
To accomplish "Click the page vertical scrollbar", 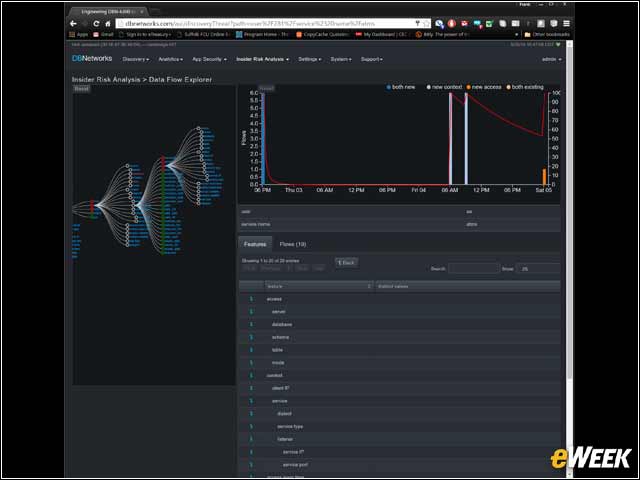I will (x=570, y=212).
